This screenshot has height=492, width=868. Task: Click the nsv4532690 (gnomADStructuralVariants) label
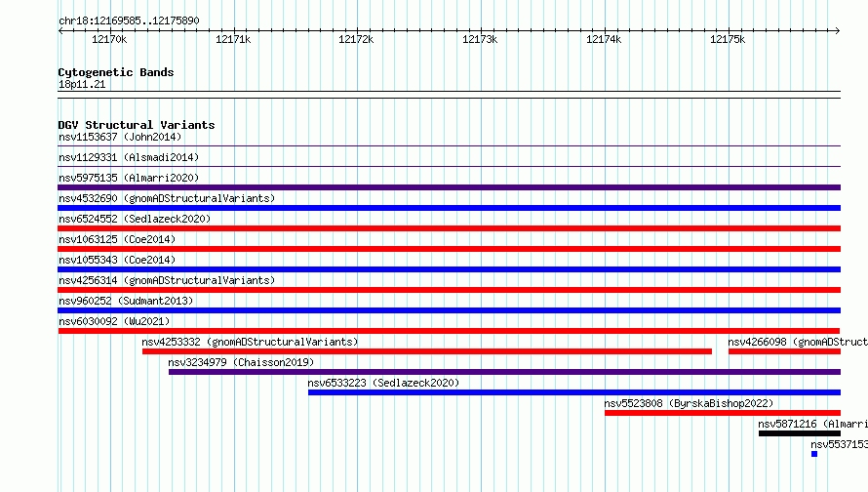click(x=167, y=198)
